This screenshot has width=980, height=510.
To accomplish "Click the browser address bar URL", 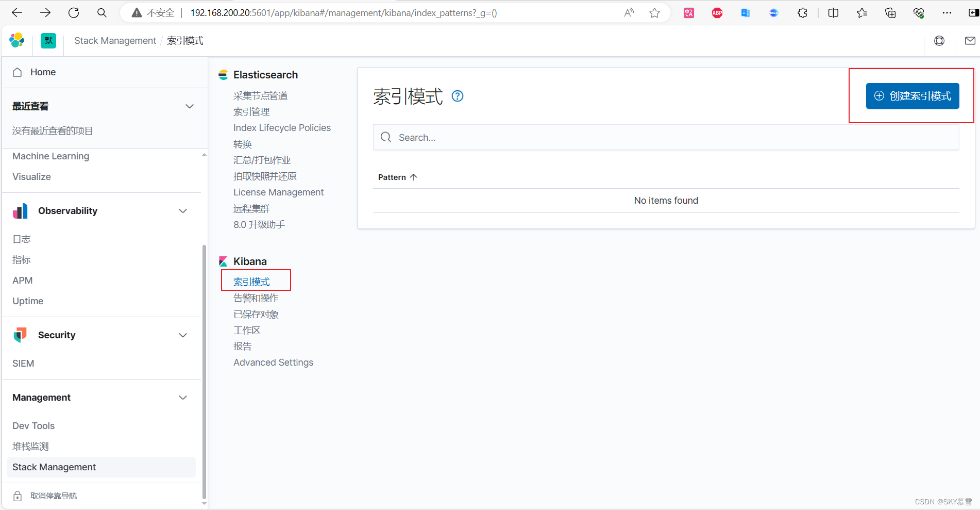I will (x=344, y=13).
